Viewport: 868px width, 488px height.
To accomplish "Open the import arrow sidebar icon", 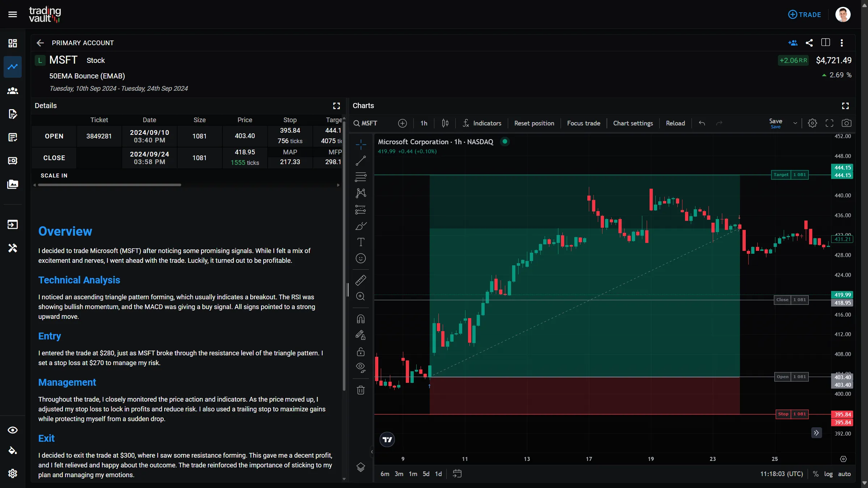I will point(13,224).
